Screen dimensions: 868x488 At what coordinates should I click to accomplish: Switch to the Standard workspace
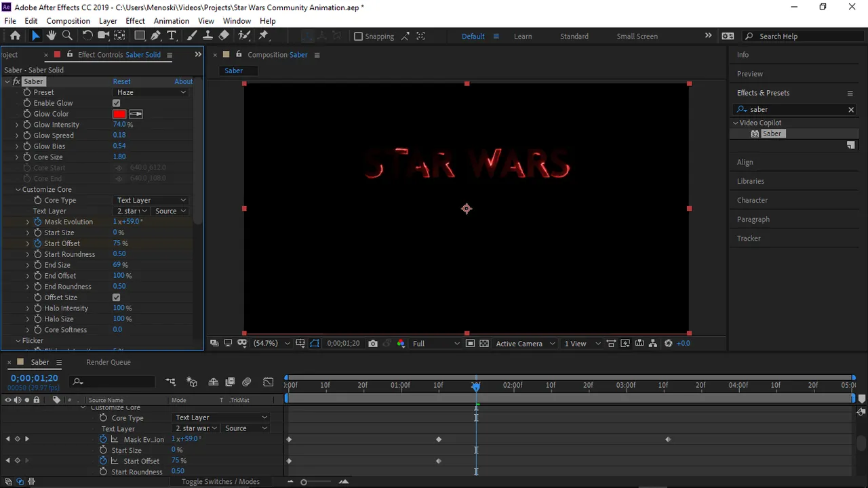pos(574,37)
